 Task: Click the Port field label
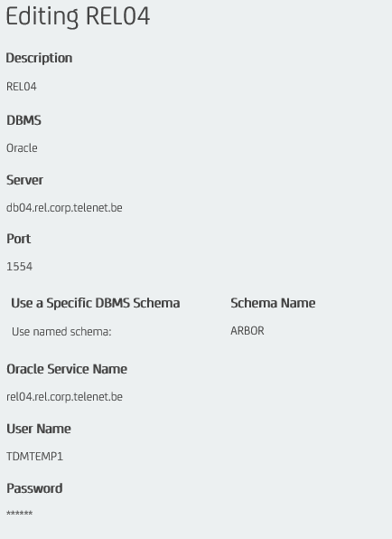(19, 239)
